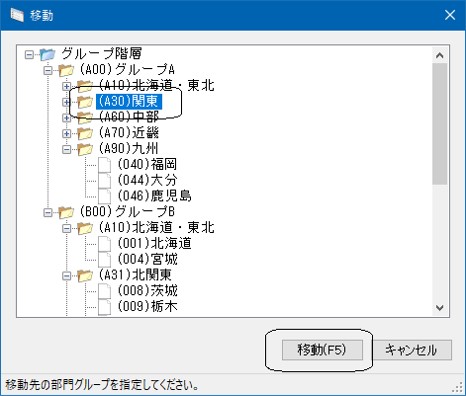Click the root グループ階層 folder icon
Image resolution: width=466 pixels, height=396 pixels.
click(x=47, y=54)
